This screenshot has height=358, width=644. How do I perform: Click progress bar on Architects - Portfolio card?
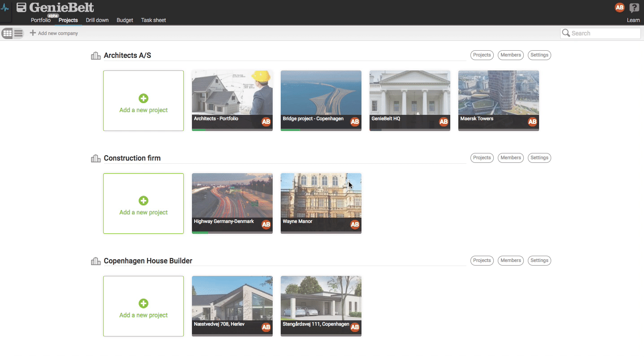[x=232, y=130]
